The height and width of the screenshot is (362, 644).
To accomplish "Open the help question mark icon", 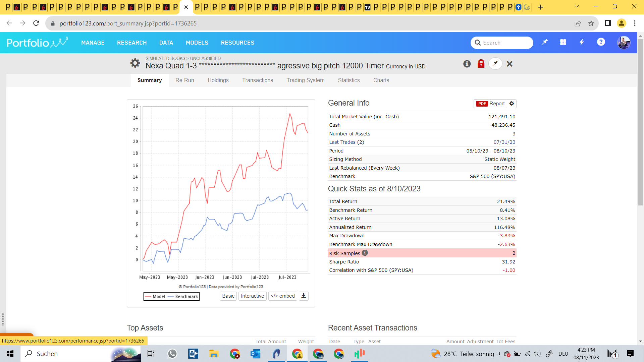I will [x=601, y=42].
